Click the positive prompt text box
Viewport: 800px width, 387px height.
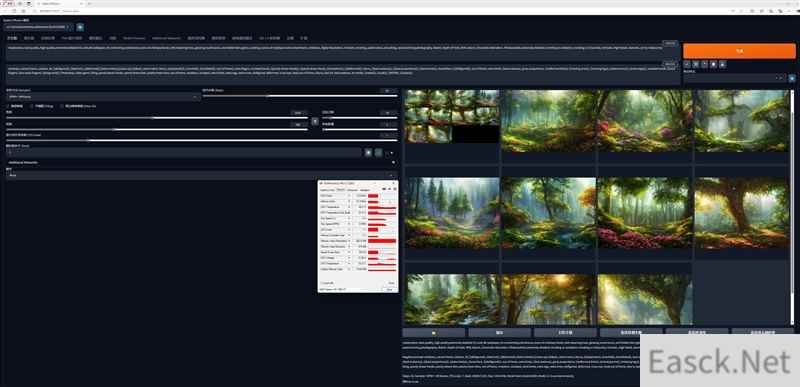pos(343,53)
